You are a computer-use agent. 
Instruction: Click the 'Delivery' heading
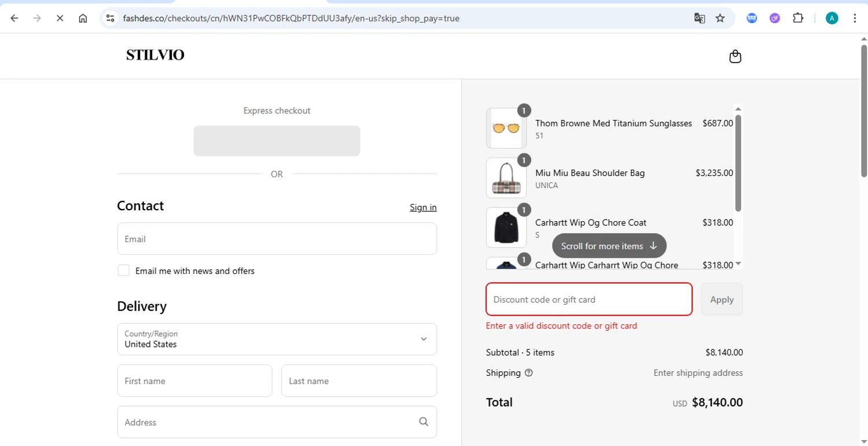pyautogui.click(x=142, y=306)
